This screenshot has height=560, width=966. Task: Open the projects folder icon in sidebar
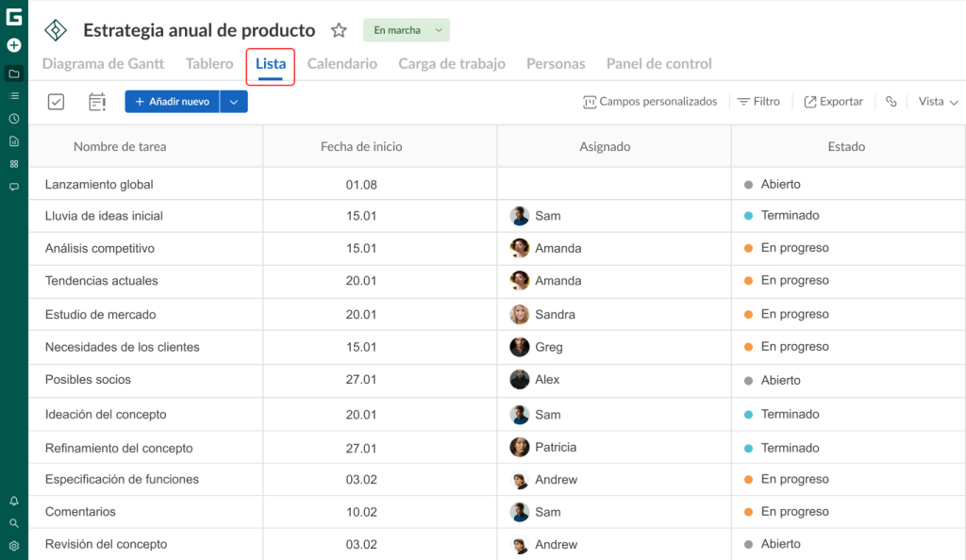click(x=13, y=74)
